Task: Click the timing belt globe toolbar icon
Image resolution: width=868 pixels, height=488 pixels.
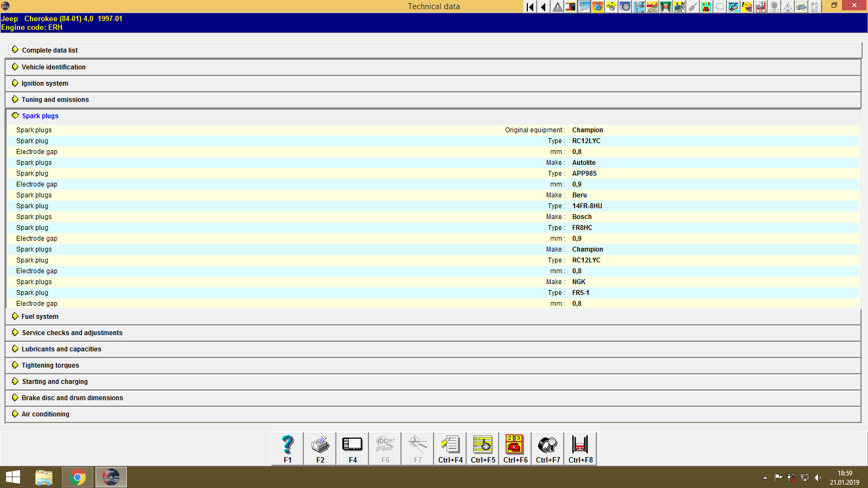Action: [597, 7]
